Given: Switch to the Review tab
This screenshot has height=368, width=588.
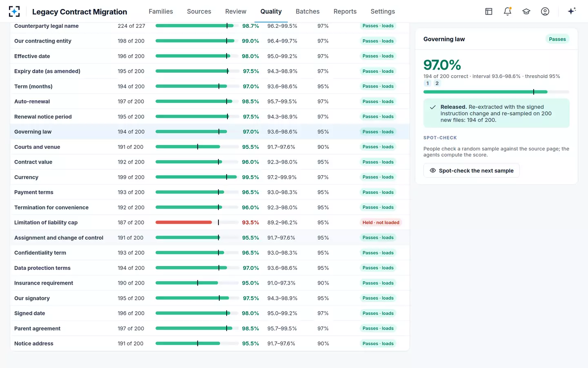Looking at the screenshot, I should click(236, 11).
